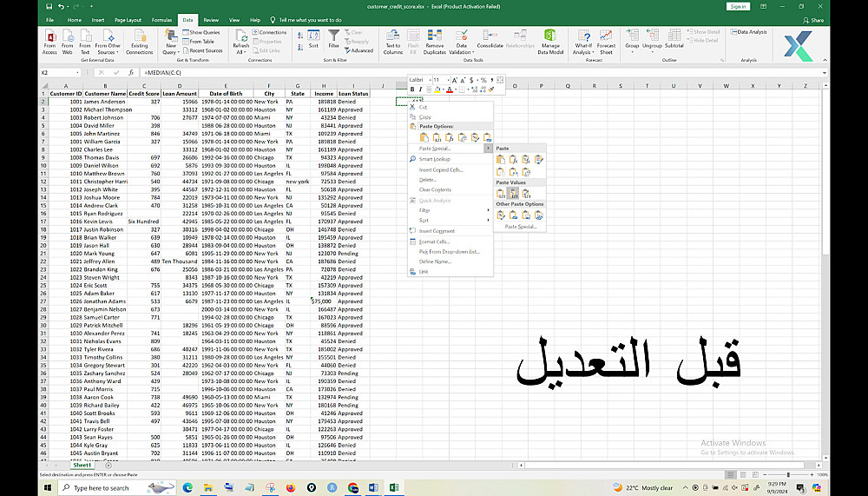
Task: Click Show Queries in Get & Transform
Action: click(201, 33)
